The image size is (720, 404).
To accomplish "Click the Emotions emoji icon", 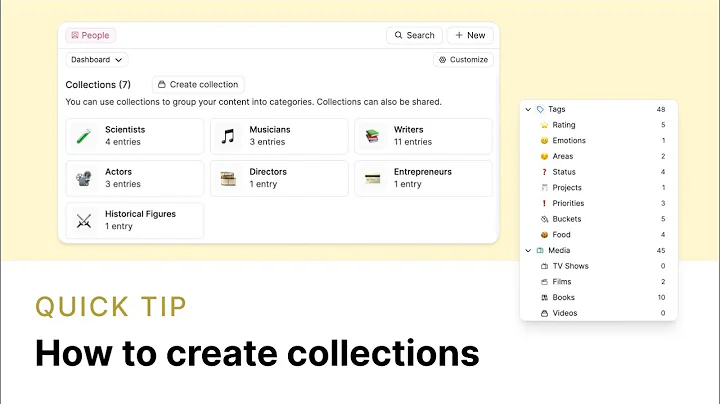I will (x=544, y=140).
